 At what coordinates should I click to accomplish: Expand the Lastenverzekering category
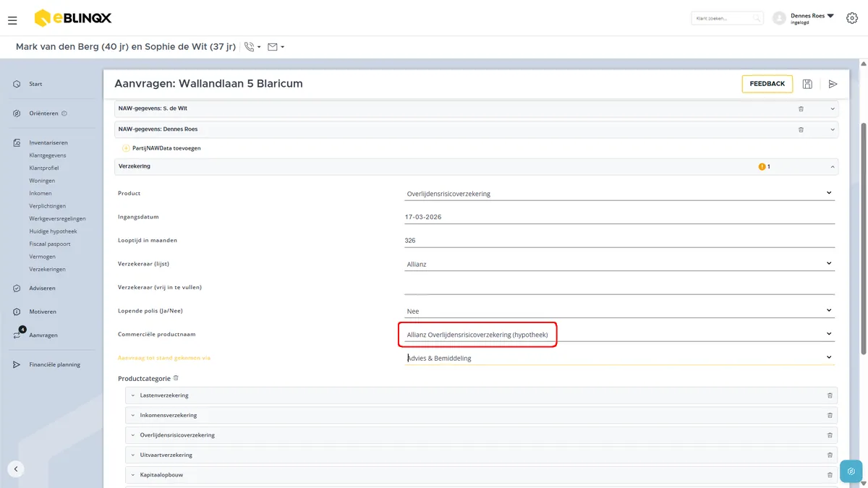(x=133, y=395)
